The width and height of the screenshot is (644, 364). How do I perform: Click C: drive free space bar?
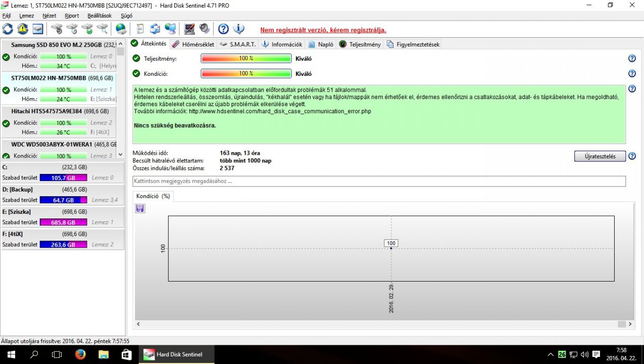(63, 177)
